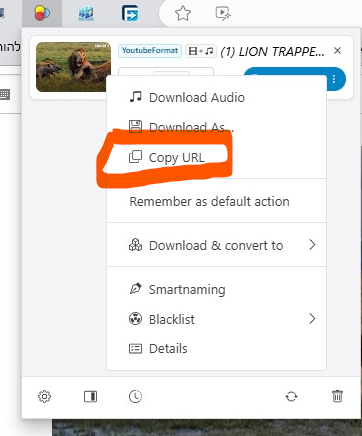Expand the Blacklist submenu
The width and height of the screenshot is (362, 436).
coord(216,319)
